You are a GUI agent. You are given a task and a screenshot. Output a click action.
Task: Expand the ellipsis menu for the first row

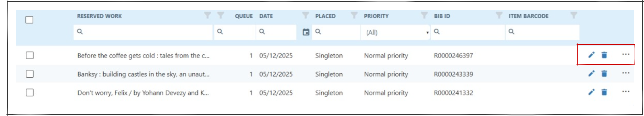tap(626, 54)
